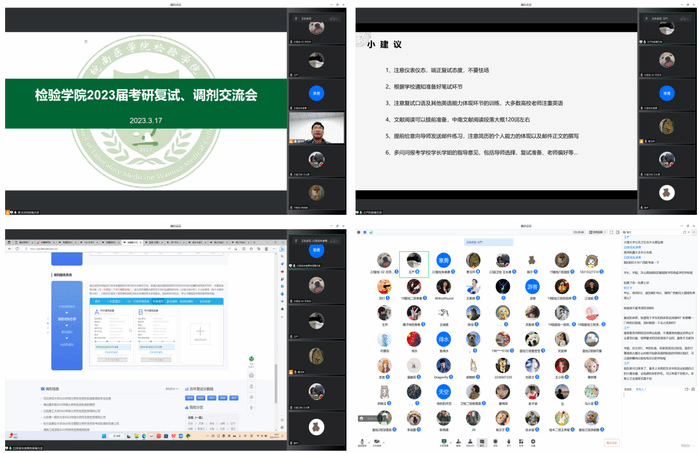Expand the 我的分享 section on the webpage
Image resolution: width=699 pixels, height=453 pixels.
[200, 408]
